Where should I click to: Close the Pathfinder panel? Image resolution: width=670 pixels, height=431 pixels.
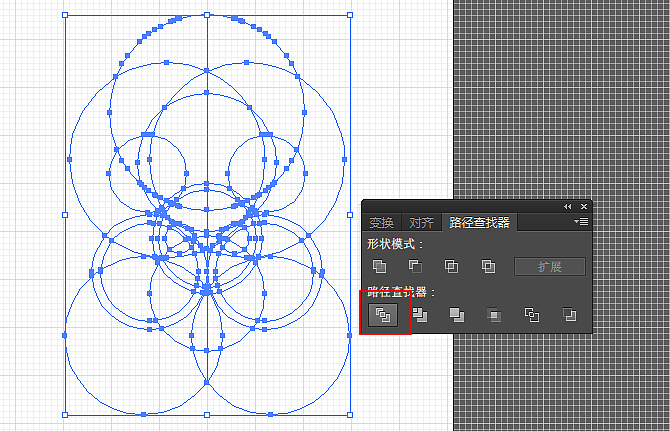pos(584,207)
